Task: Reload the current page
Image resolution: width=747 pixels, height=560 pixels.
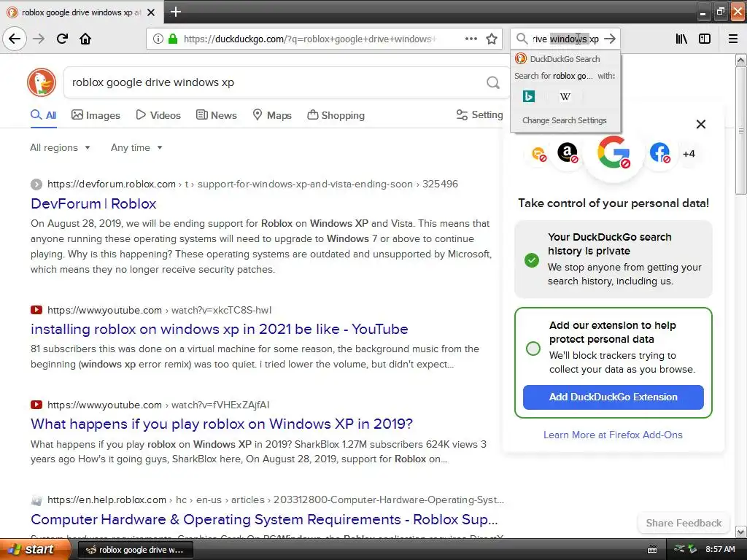Action: tap(62, 39)
